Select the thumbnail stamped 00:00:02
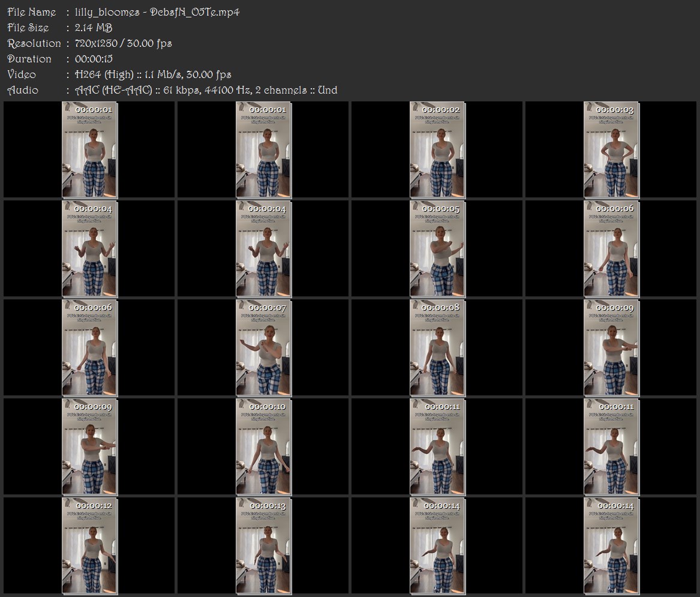700x597 pixels. pos(437,149)
